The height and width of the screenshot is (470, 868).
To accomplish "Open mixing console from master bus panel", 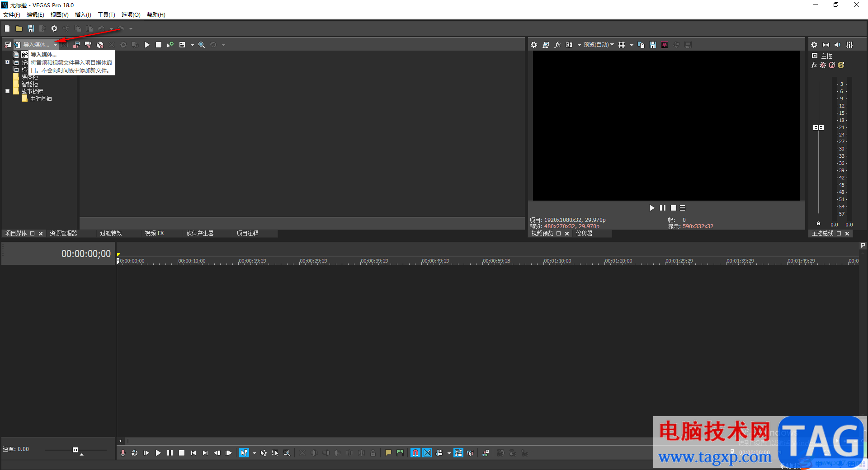I will coord(849,45).
